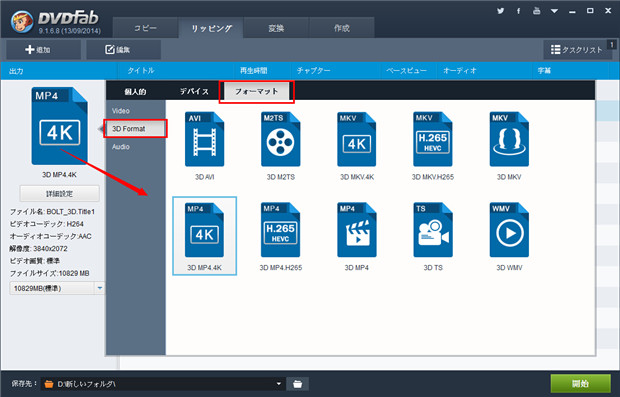Click the 解像度: 3840x2072 text

click(38, 249)
